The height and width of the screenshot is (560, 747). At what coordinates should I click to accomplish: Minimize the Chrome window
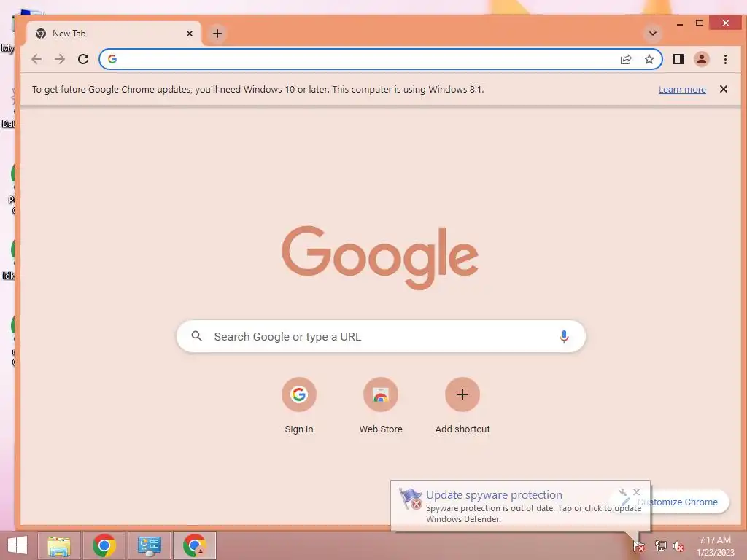click(x=680, y=23)
